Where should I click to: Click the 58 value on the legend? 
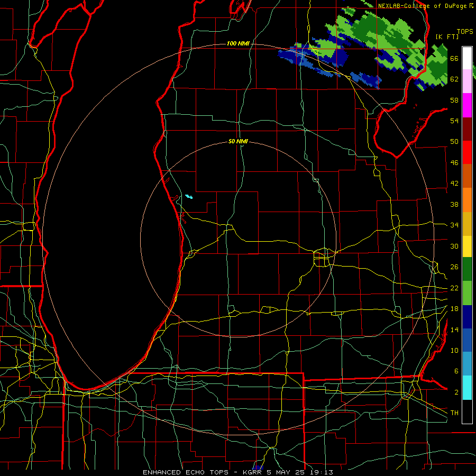[454, 100]
